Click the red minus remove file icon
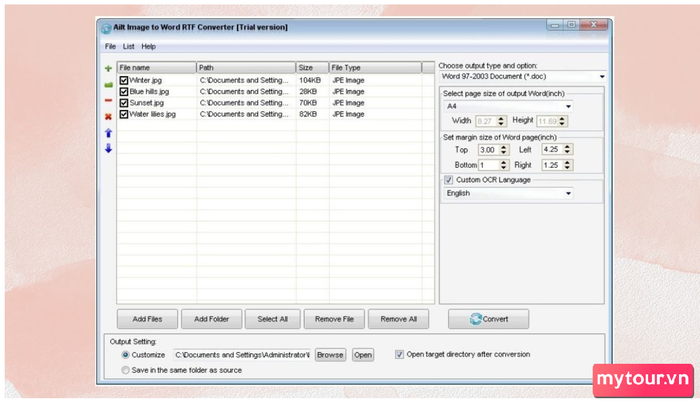 point(108,100)
